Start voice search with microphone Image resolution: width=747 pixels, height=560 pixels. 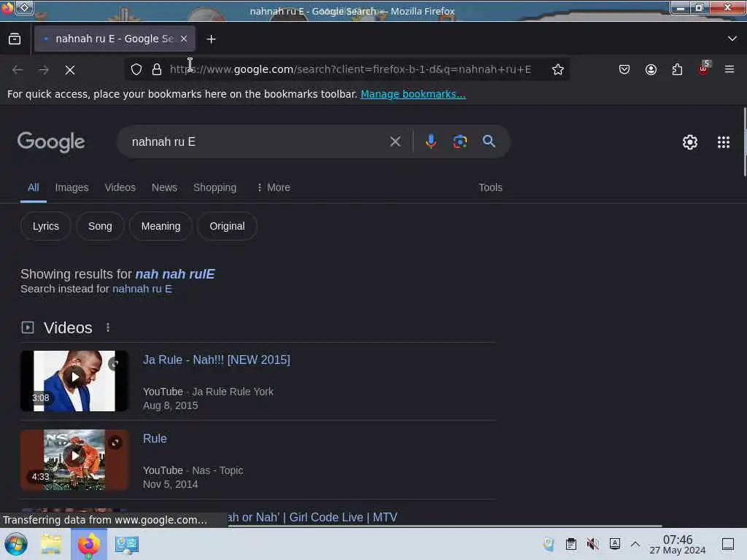tap(430, 141)
